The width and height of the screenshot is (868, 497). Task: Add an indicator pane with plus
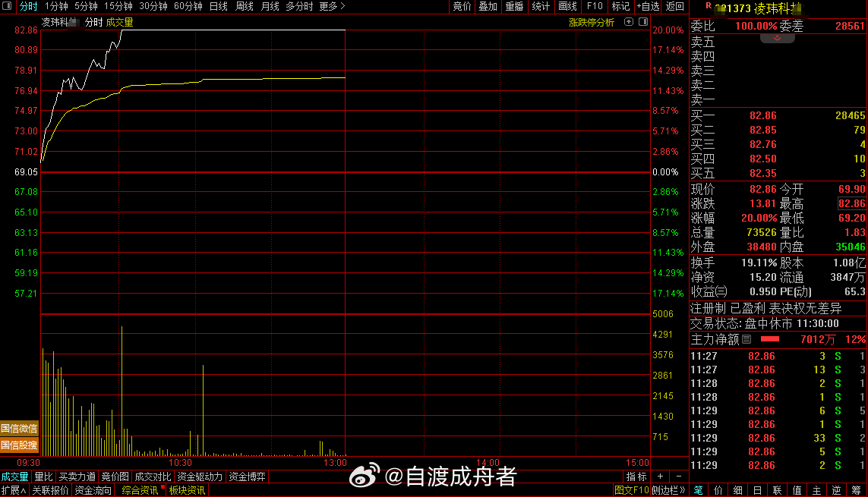(661, 477)
